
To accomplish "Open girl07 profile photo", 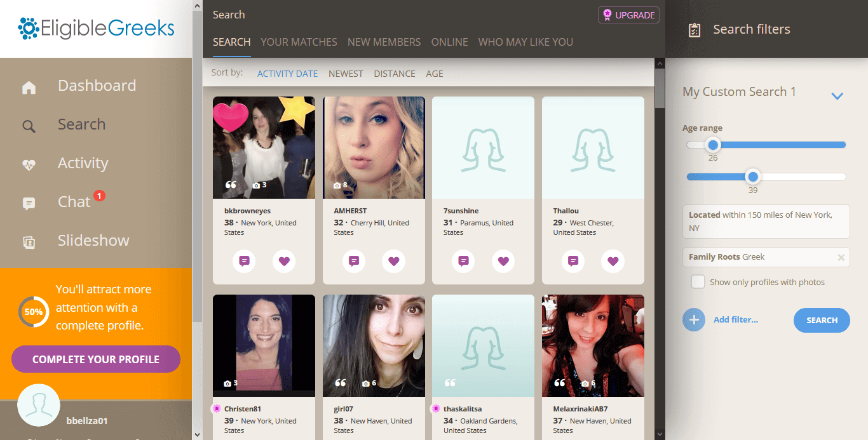I will 374,345.
